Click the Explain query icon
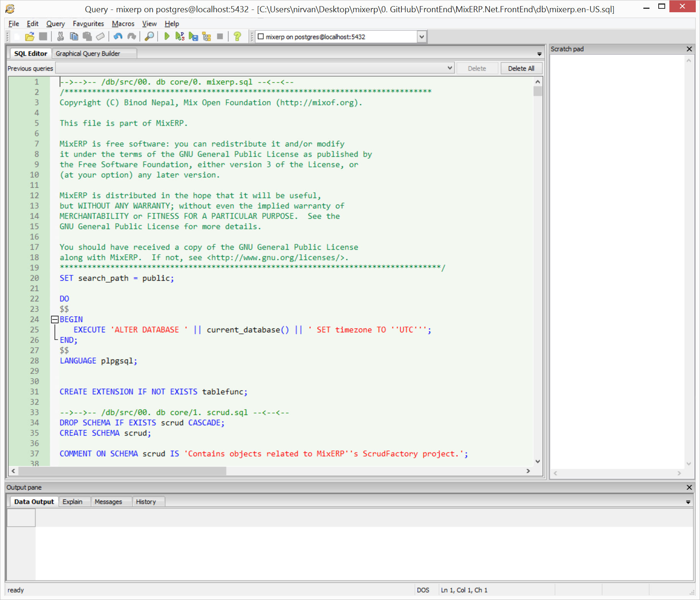 click(207, 37)
